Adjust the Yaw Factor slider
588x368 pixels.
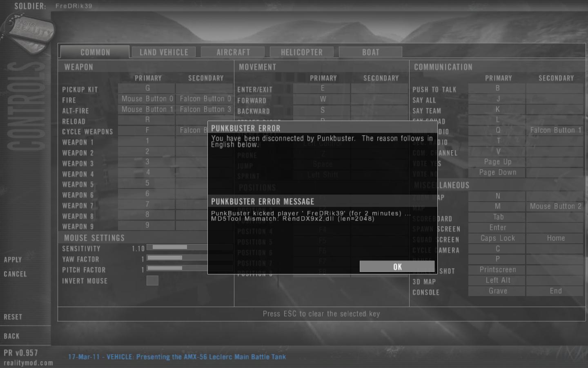click(189, 258)
